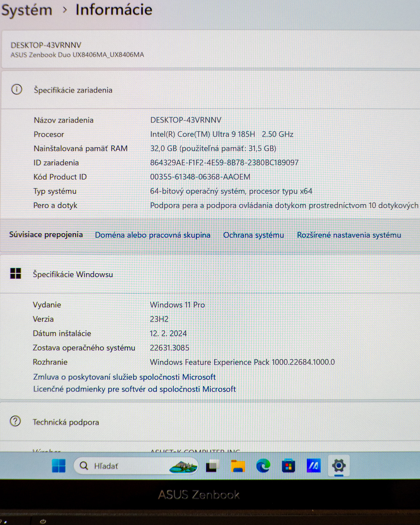Open Licenčné podmienky pre softvér link
Screen dimensions: 420x525
click(134, 389)
